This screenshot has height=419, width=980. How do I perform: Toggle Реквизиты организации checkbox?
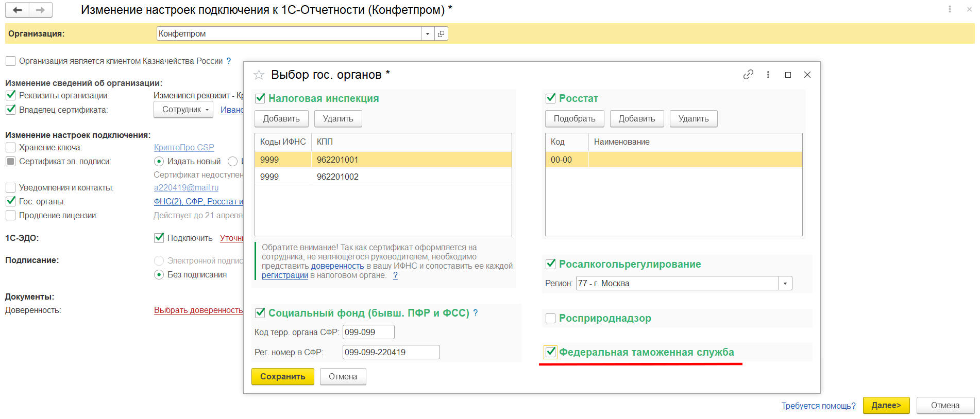(10, 95)
